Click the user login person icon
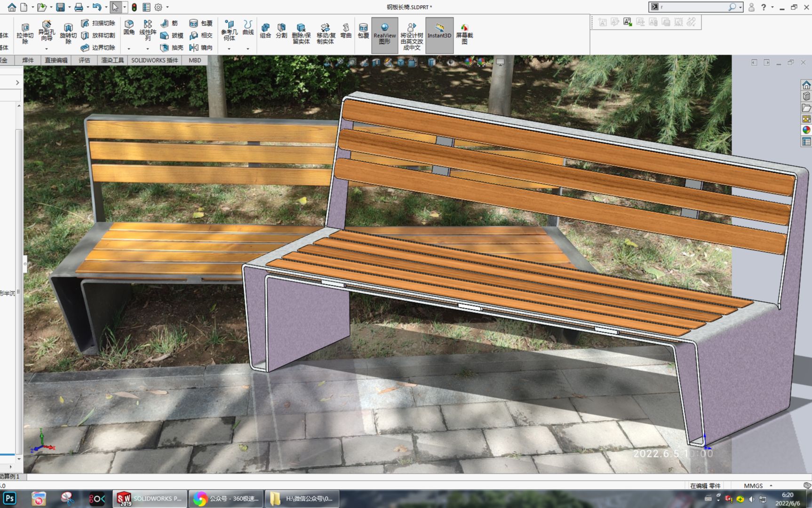This screenshot has width=812, height=508. (x=751, y=7)
